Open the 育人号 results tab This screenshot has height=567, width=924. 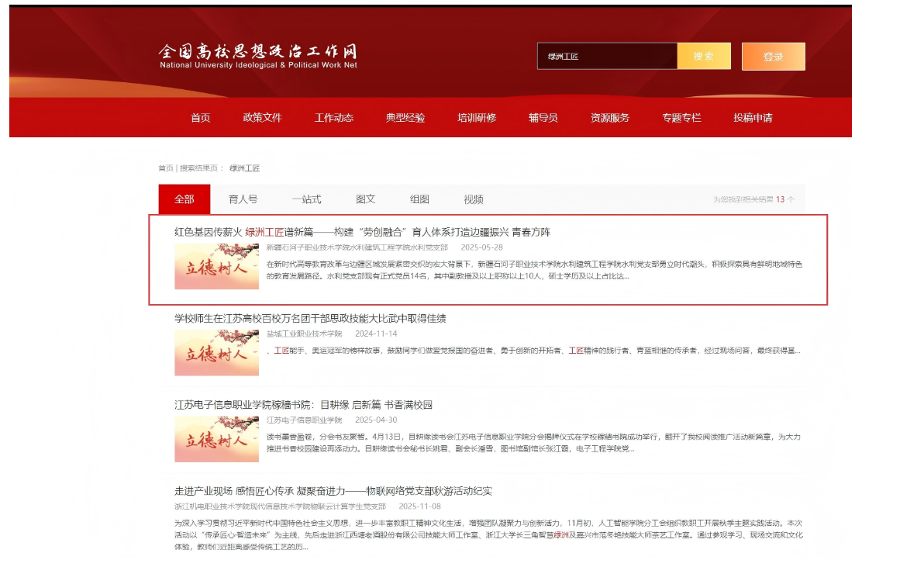243,199
